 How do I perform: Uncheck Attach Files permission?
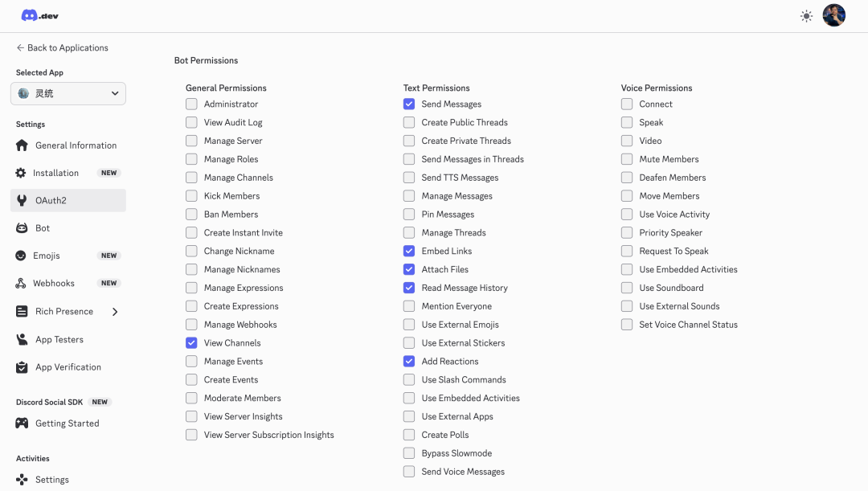point(409,269)
